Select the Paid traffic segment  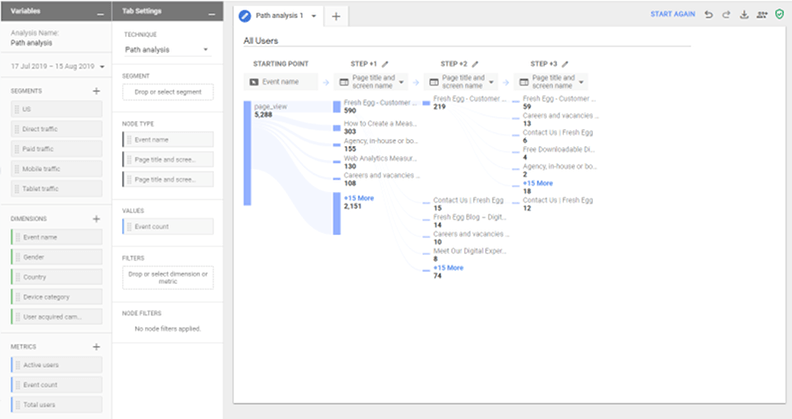point(57,149)
